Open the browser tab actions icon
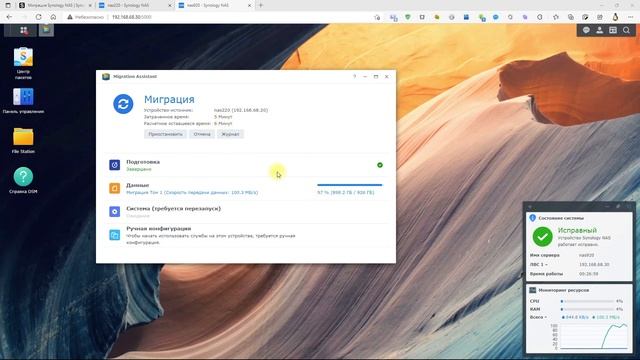 [x=8, y=5]
